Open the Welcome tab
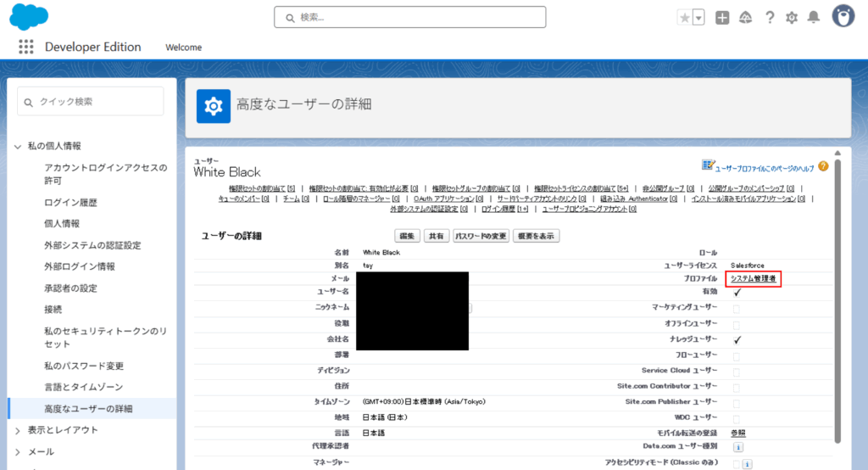This screenshot has height=470, width=868. click(x=183, y=48)
